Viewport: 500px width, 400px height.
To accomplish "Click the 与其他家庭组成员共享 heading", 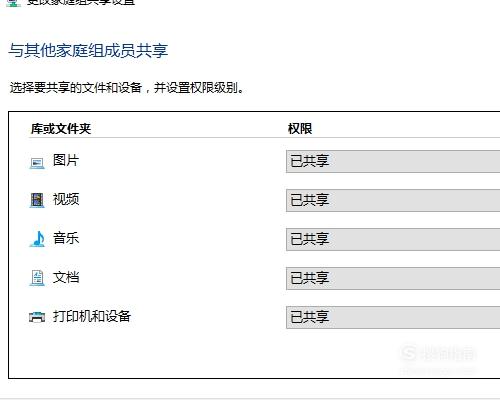I will click(x=88, y=51).
